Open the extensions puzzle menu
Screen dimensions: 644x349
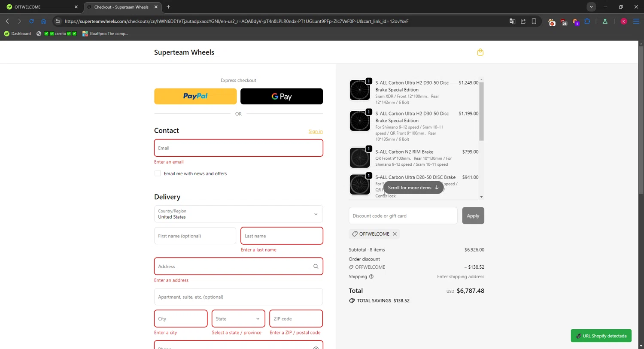pyautogui.click(x=587, y=21)
